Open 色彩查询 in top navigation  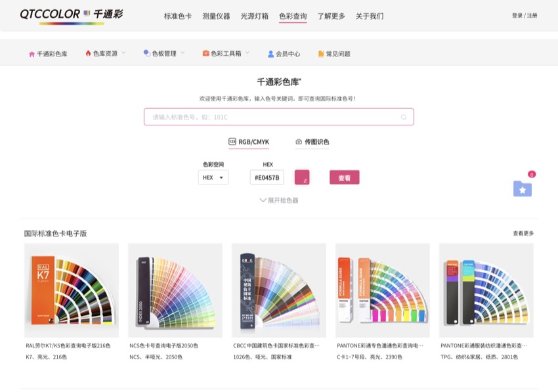pos(293,16)
